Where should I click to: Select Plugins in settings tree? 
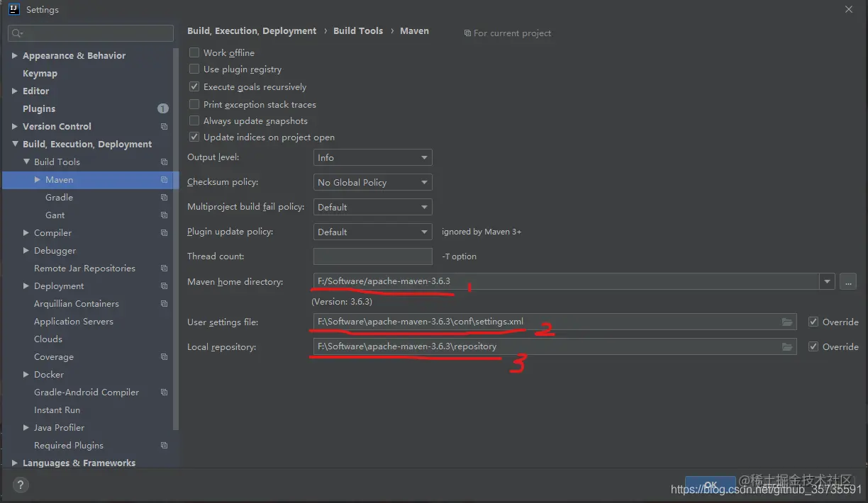[39, 109]
